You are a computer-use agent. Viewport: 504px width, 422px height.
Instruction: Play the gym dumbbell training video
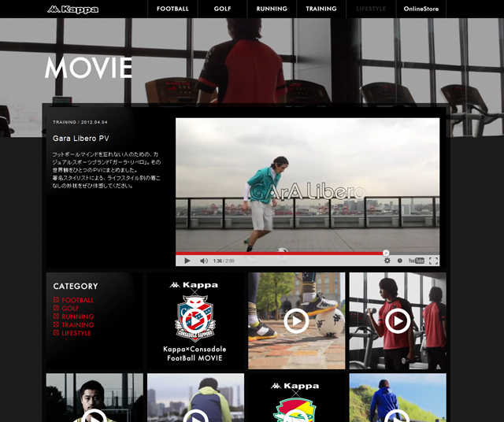398,320
